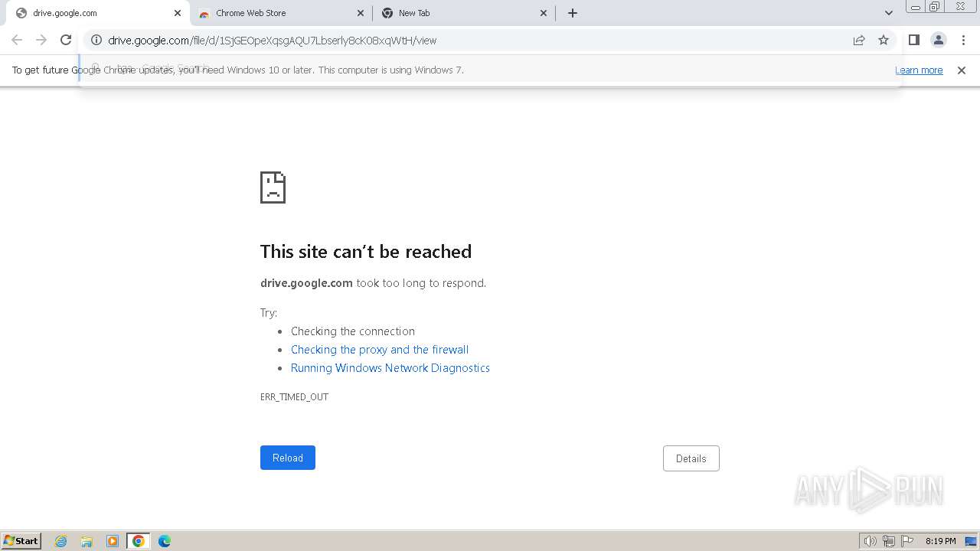Reload page with toolbar refresh icon
The image size is (980, 551).
coord(66,40)
